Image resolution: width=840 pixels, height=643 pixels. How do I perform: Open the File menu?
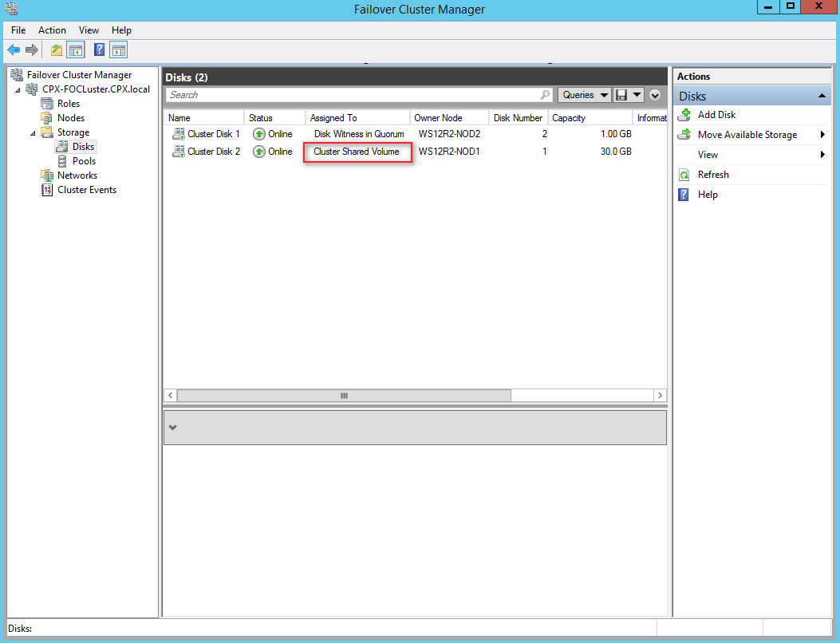click(18, 30)
